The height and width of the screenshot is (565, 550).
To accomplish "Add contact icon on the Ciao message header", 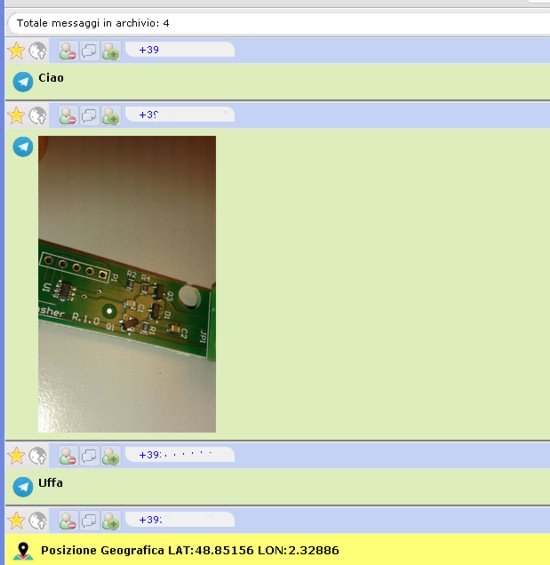I will 111,50.
